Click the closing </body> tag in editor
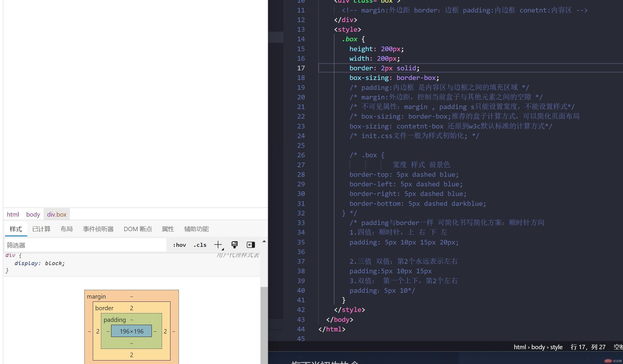The height and width of the screenshot is (364, 623). click(x=340, y=320)
